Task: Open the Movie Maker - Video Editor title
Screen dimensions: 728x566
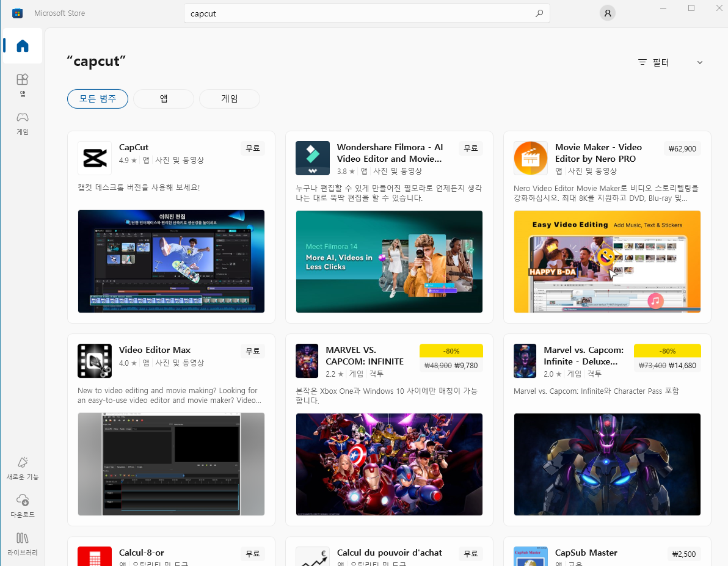Action: pyautogui.click(x=599, y=153)
